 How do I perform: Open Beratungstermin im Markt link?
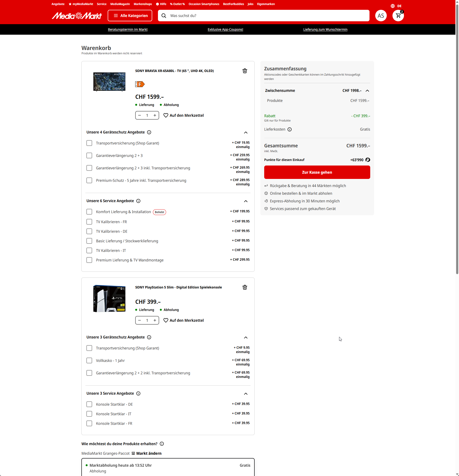[128, 29]
